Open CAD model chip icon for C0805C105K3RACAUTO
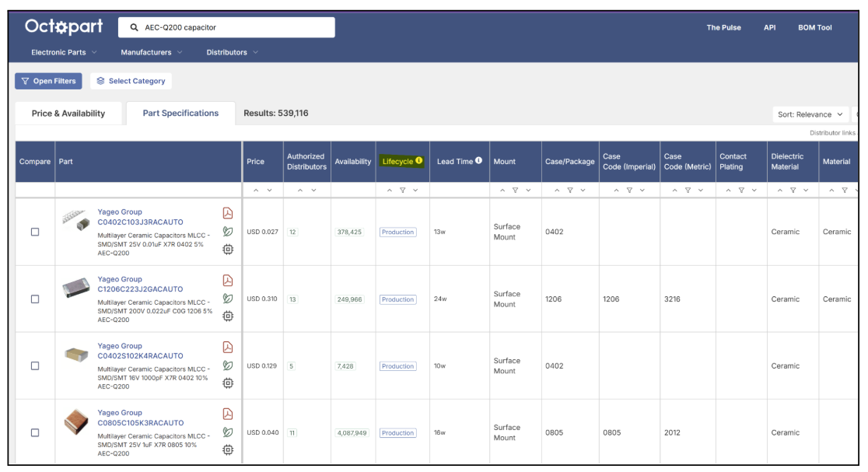The width and height of the screenshot is (868, 472). [x=228, y=450]
